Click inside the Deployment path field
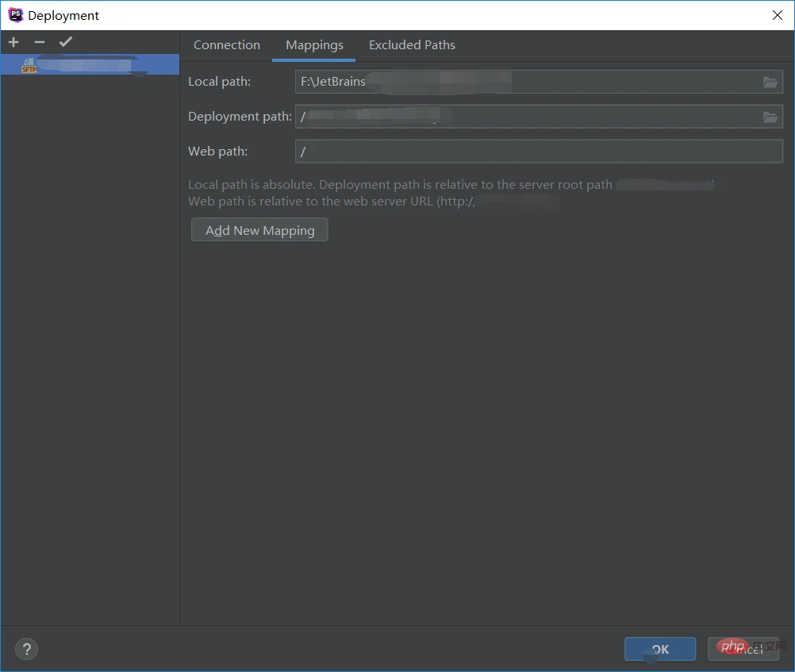 pos(524,117)
